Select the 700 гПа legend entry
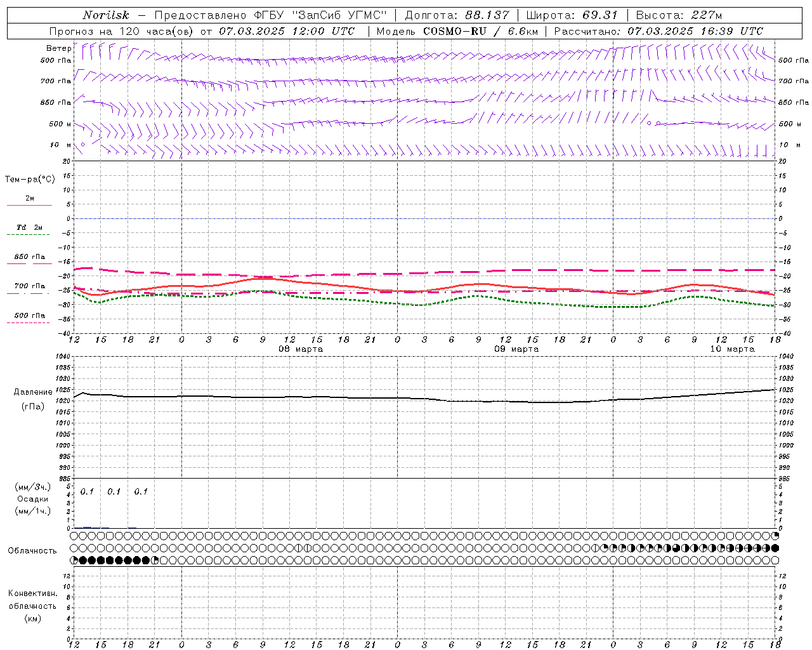812x650 pixels. click(x=28, y=288)
